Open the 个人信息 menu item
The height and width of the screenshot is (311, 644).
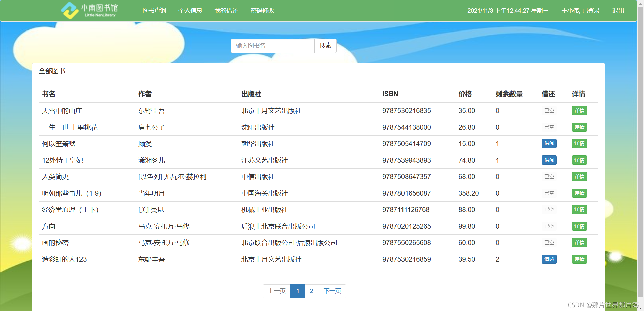(x=190, y=11)
